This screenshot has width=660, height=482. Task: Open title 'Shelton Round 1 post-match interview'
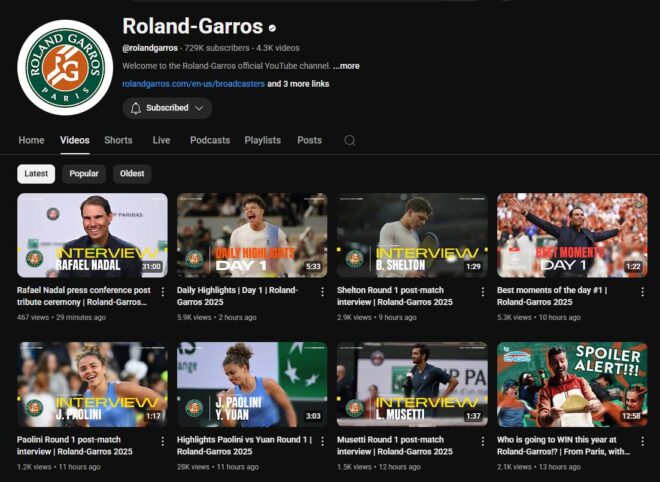click(395, 296)
